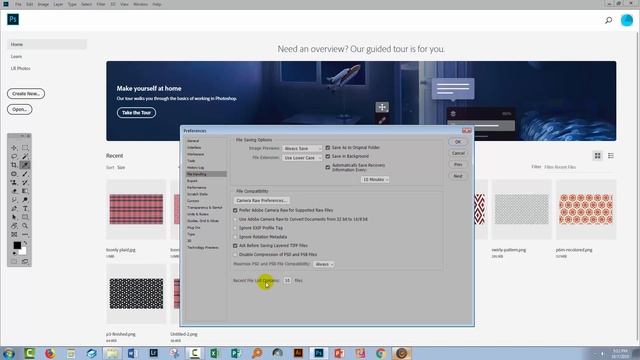The width and height of the screenshot is (640, 360).
Task: Open Camera Raw Preferences
Action: click(262, 200)
